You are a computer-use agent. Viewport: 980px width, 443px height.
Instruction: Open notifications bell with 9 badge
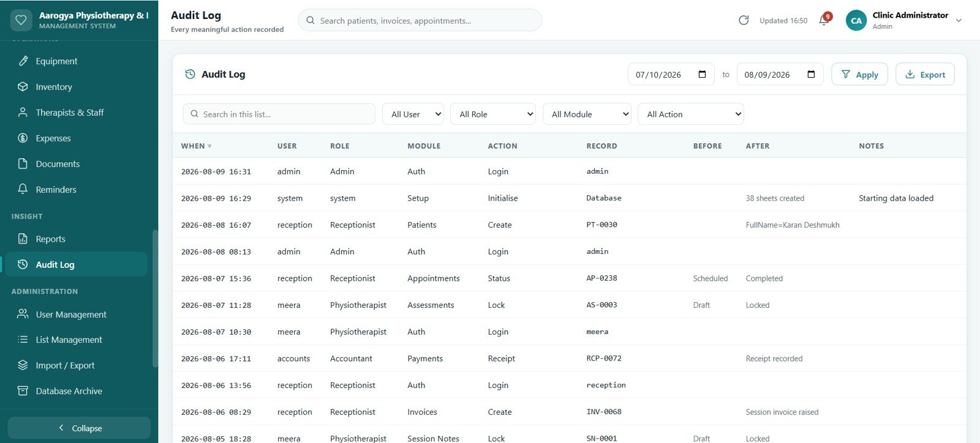point(824,21)
